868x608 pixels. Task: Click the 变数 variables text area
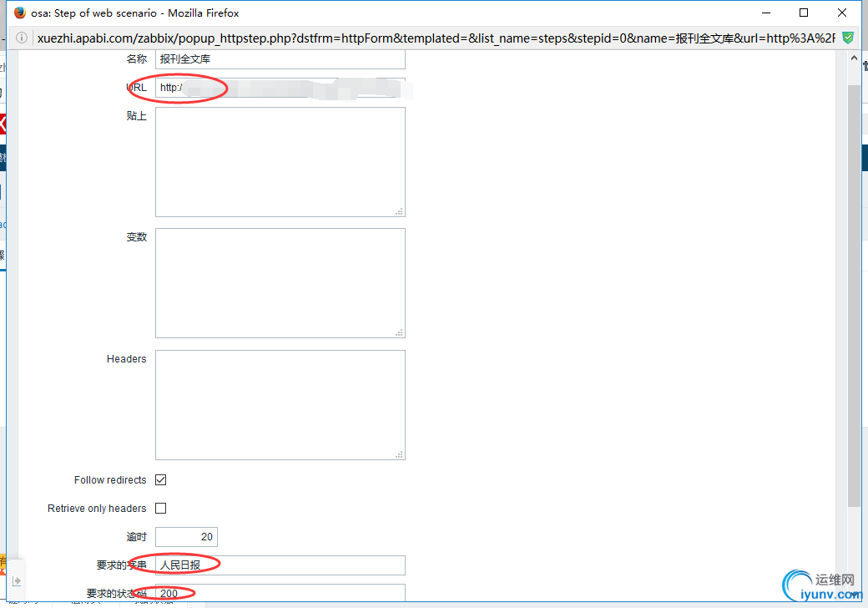click(280, 283)
